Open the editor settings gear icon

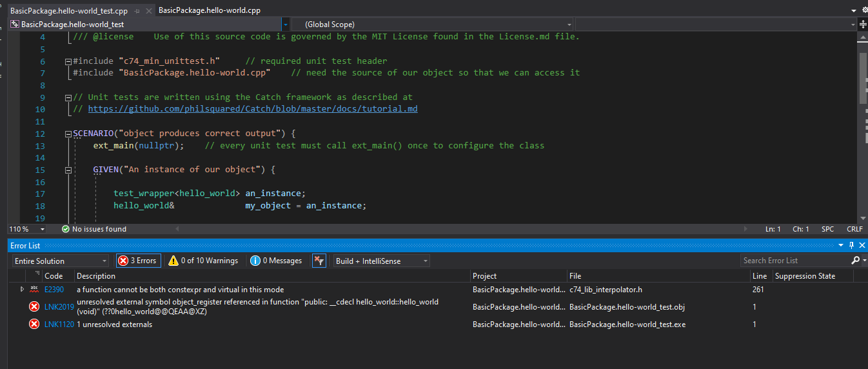click(864, 10)
